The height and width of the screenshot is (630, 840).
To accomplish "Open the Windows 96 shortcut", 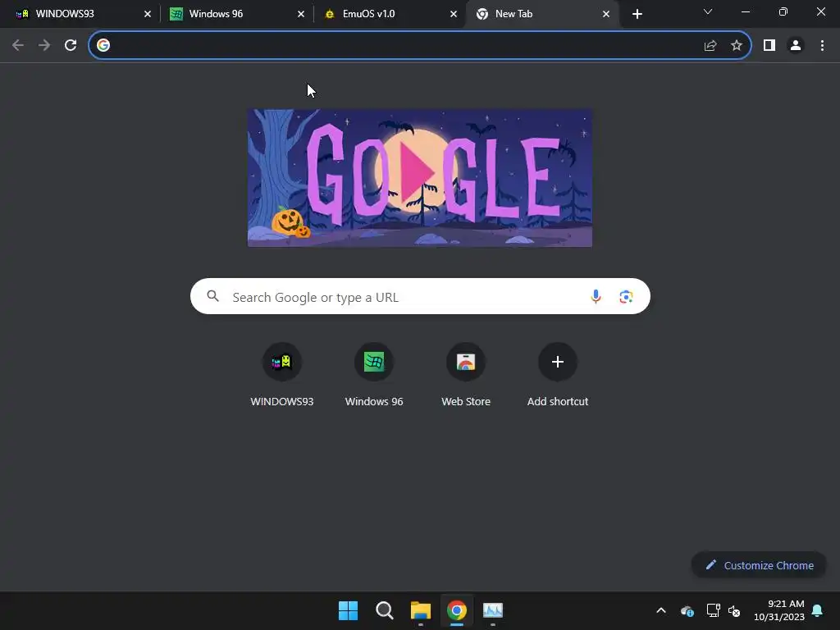I will [x=374, y=374].
